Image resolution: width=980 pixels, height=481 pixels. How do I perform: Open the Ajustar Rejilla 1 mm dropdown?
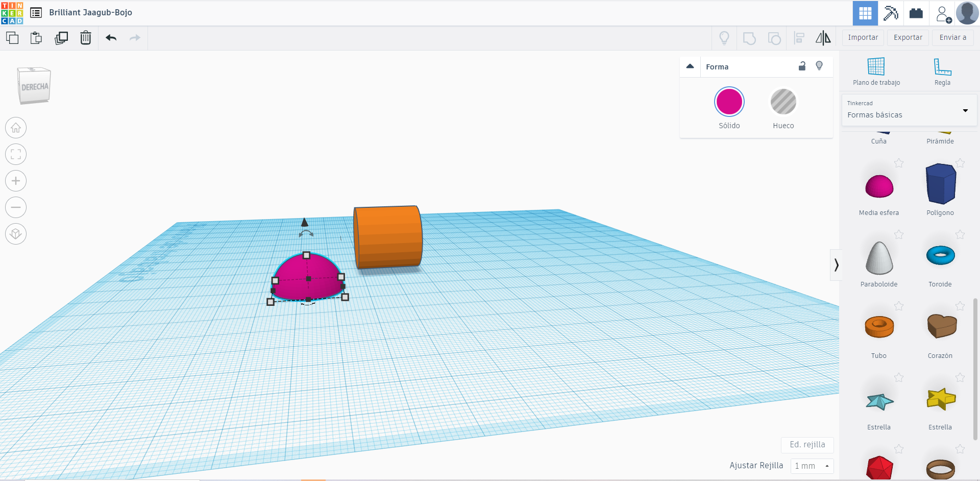812,466
